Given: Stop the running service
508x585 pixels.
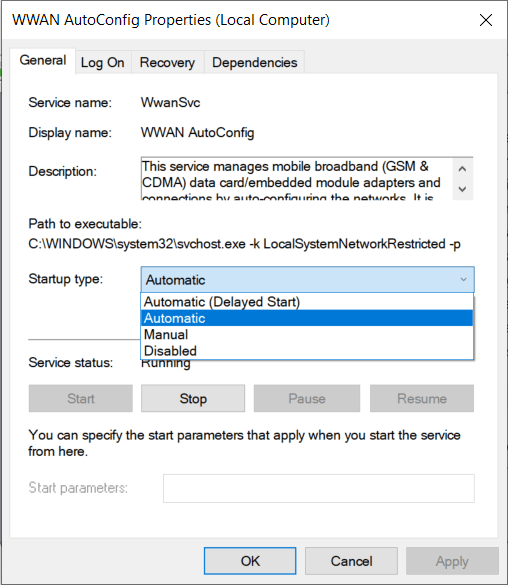Looking at the screenshot, I should pos(193,398).
